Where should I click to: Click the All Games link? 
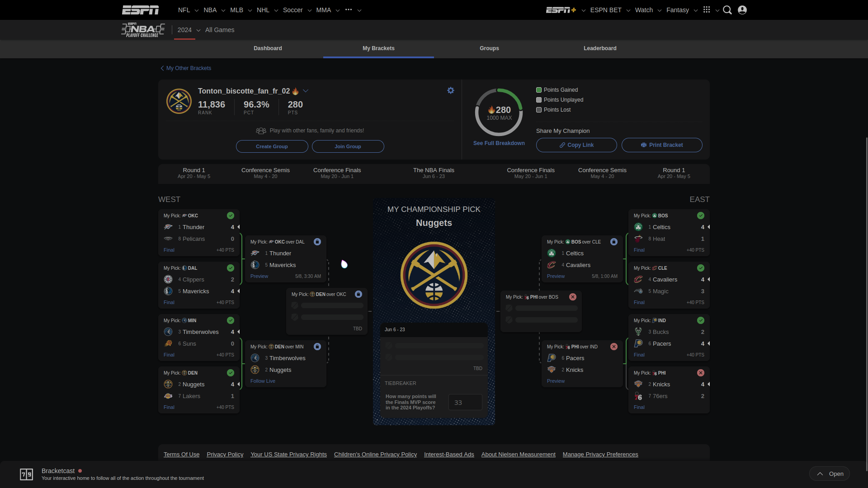point(220,30)
